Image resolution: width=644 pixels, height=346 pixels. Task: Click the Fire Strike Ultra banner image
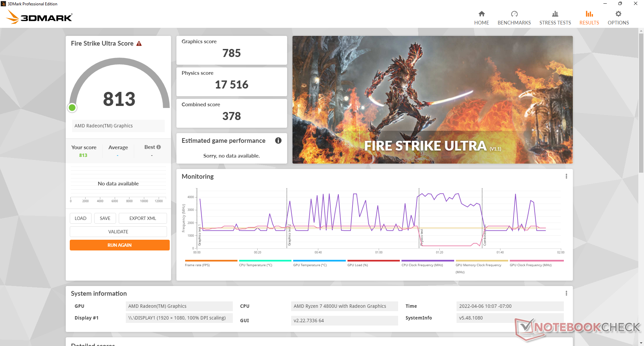[432, 100]
